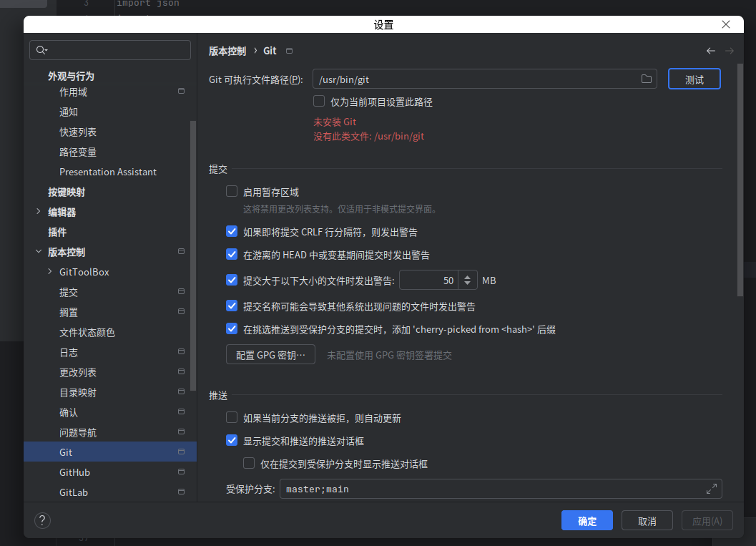The width and height of the screenshot is (756, 546).
Task: Click project-level icon beside GitHub entry
Action: point(181,472)
